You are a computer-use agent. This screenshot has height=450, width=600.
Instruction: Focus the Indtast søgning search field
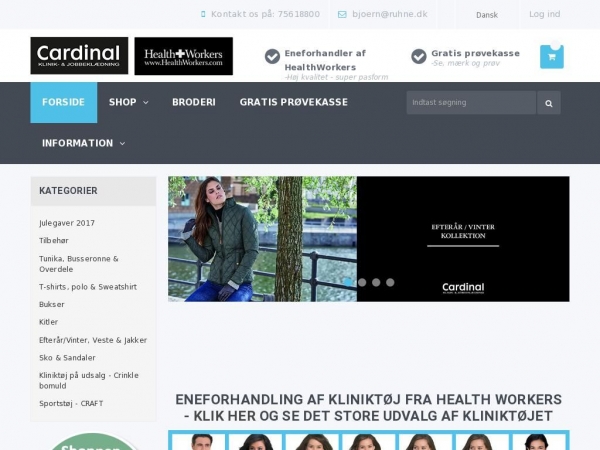click(x=471, y=103)
